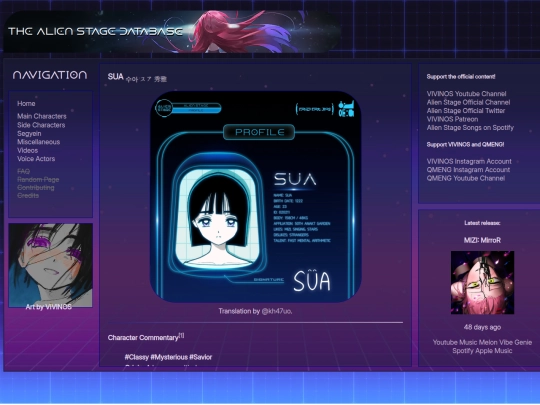Screen dimensions: 540x405
Task: Open the Genie release link
Action: coord(523,342)
